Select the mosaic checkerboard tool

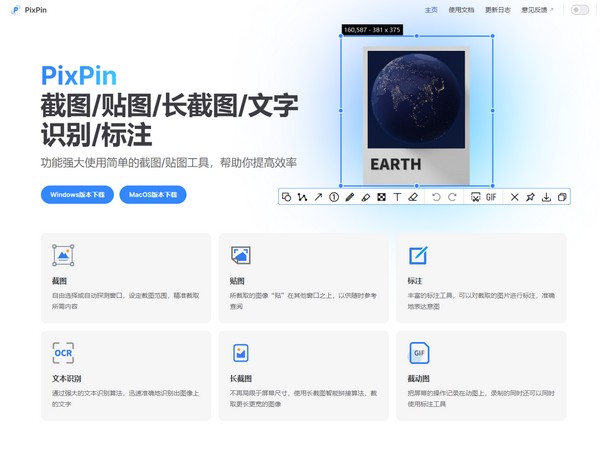click(x=382, y=197)
